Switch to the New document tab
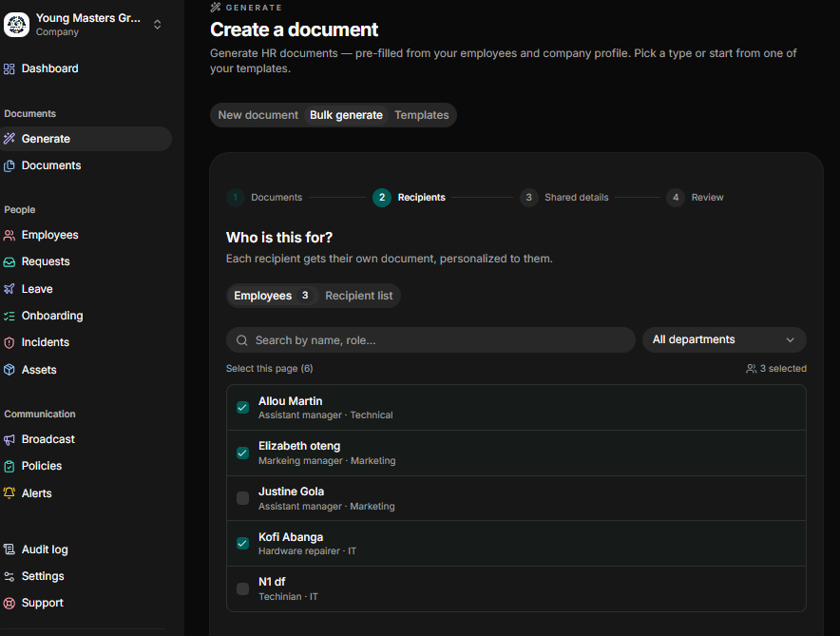The height and width of the screenshot is (636, 840). 258,115
